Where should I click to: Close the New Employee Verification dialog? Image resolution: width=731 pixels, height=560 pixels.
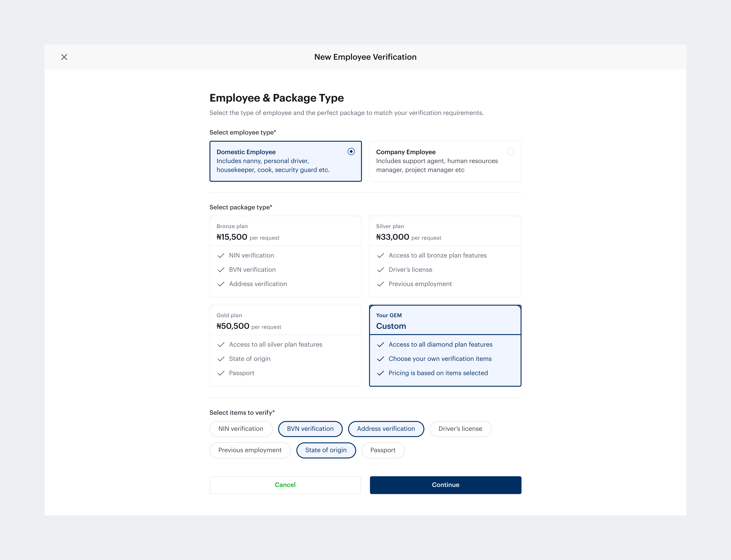pyautogui.click(x=64, y=57)
